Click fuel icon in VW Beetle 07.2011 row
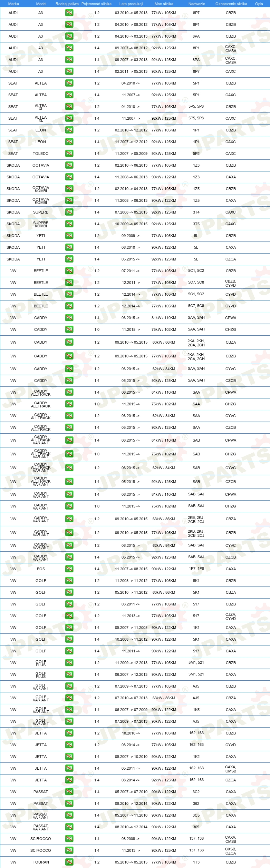 (x=69, y=271)
